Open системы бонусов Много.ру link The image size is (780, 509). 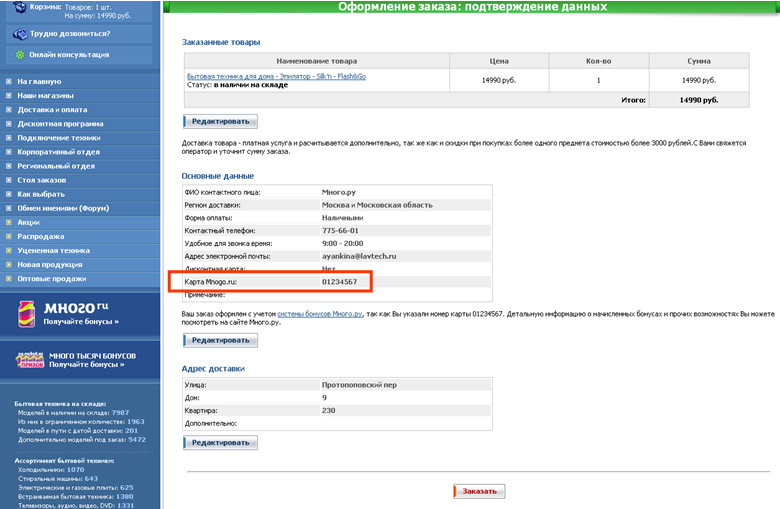pos(320,314)
